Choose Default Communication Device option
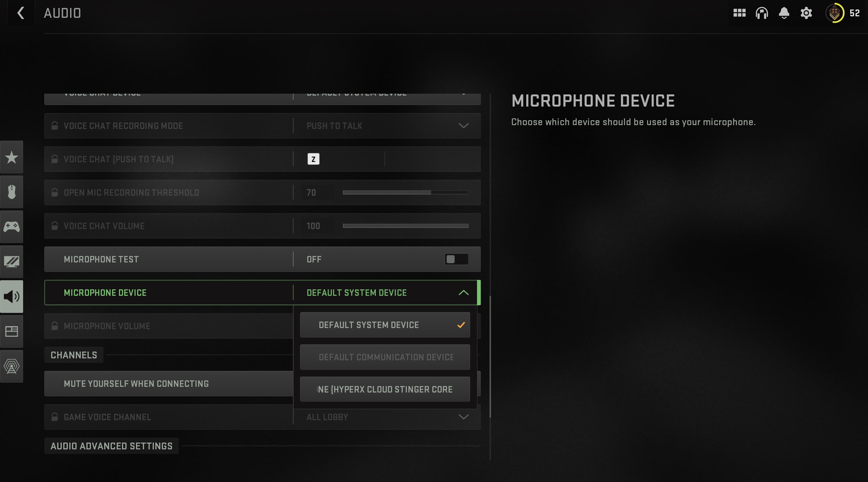868x482 pixels. pos(385,357)
